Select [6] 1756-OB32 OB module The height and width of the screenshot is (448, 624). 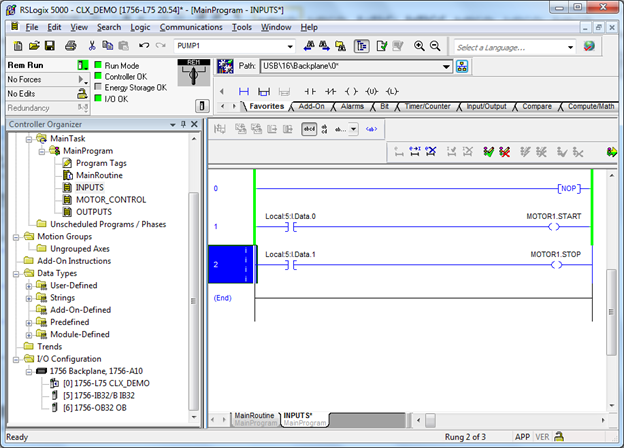[95, 408]
